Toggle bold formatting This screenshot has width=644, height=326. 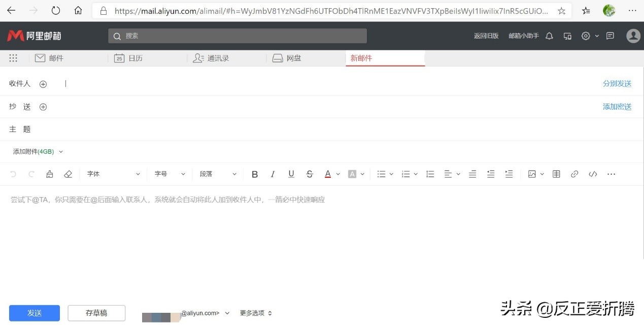pyautogui.click(x=254, y=174)
